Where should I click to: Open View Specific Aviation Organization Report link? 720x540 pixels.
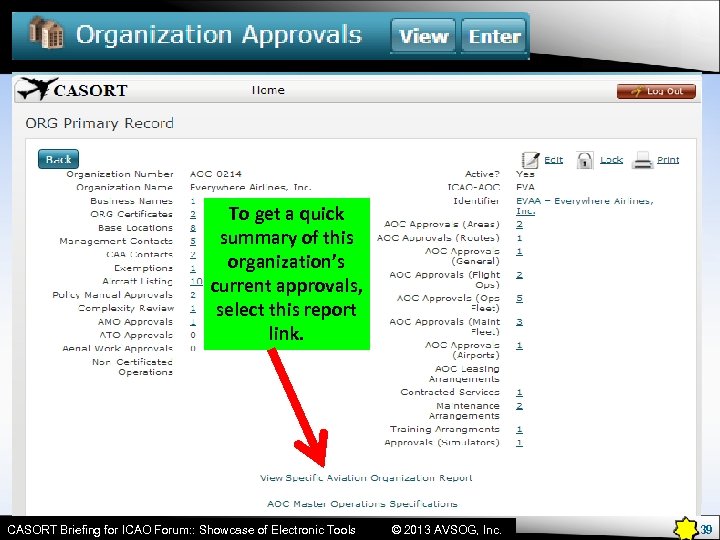coord(366,478)
